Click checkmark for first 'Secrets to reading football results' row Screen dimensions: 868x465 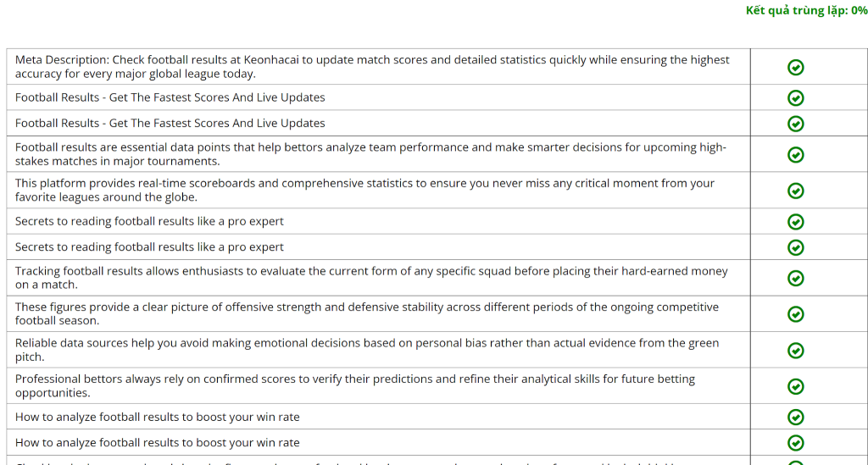(x=795, y=222)
